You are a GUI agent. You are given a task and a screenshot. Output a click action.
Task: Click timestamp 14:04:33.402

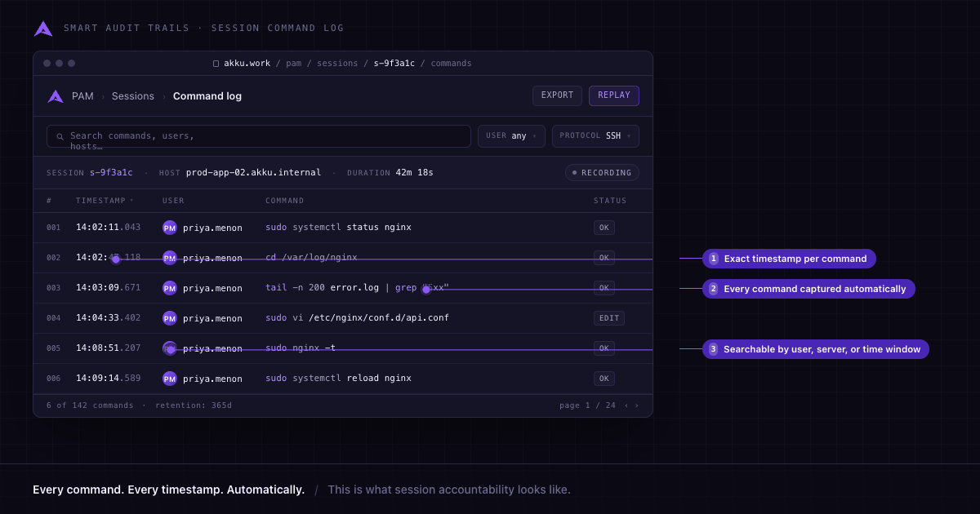click(x=109, y=318)
